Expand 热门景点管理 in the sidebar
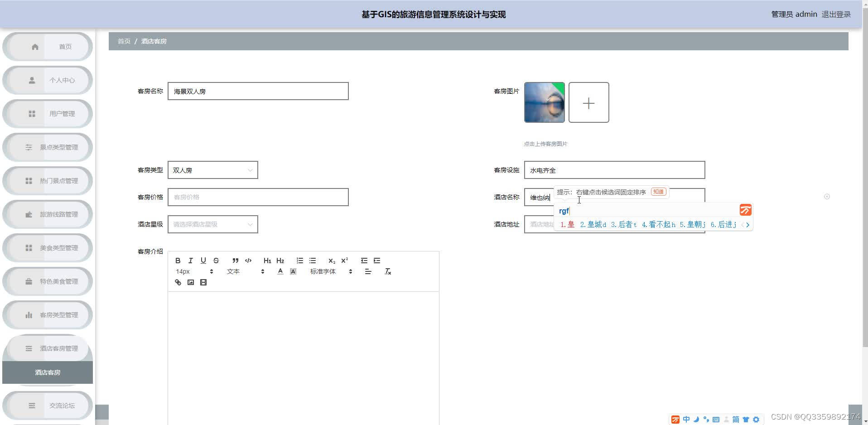 [48, 181]
